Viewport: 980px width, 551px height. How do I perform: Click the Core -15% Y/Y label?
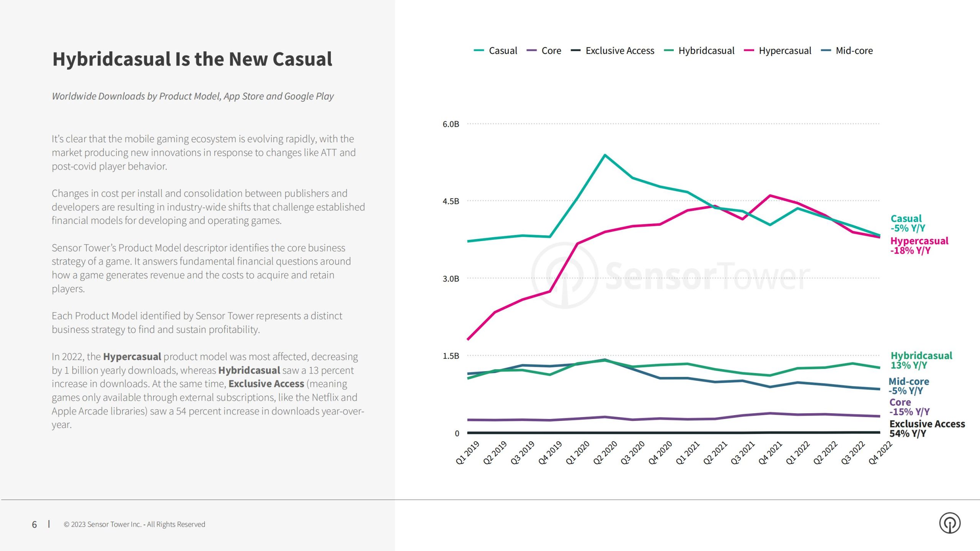pos(909,407)
